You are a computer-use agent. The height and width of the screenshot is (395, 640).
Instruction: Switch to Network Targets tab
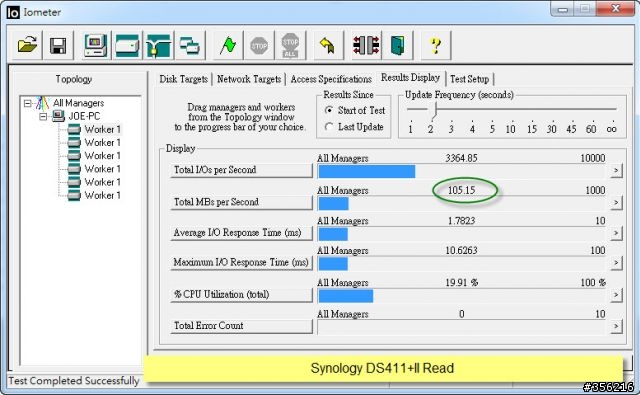click(x=249, y=79)
